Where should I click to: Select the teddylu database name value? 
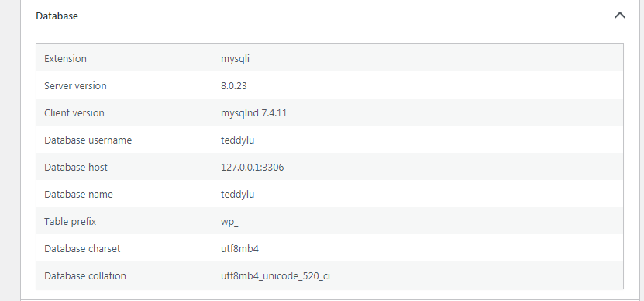(237, 195)
